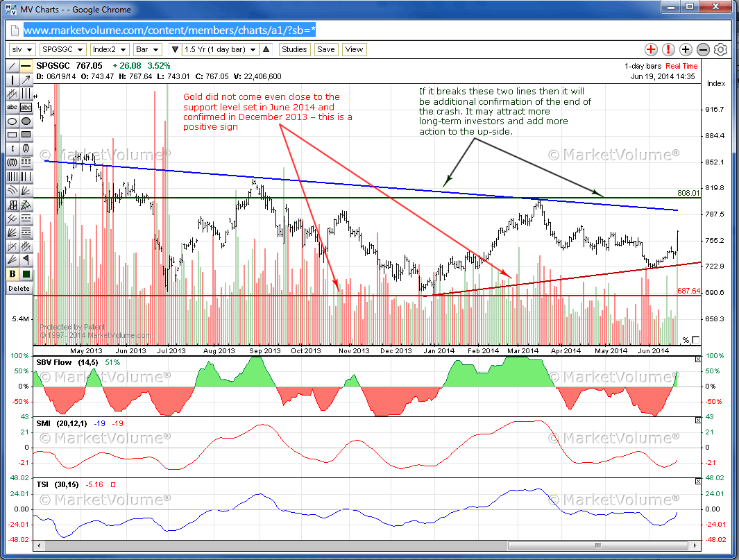Toggle the percent scale checkbox on chart
This screenshot has height=560, width=739.
(695, 339)
